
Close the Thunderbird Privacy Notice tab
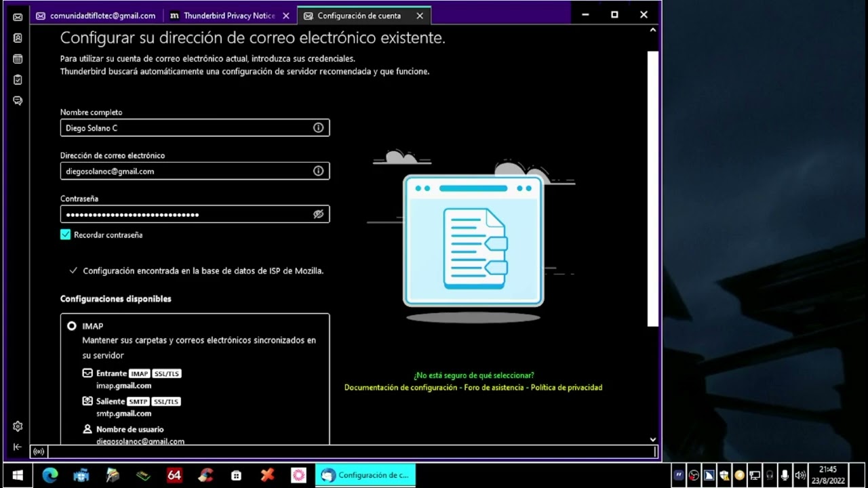(286, 16)
